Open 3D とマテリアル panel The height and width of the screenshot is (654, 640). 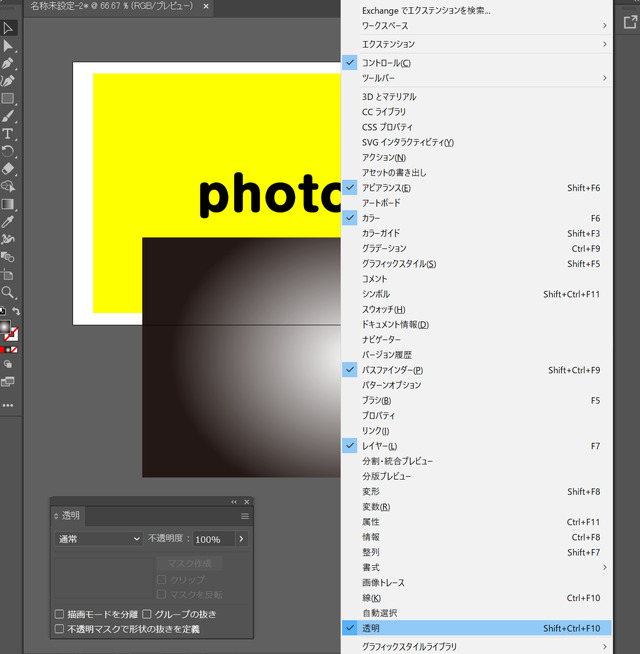coord(476,97)
